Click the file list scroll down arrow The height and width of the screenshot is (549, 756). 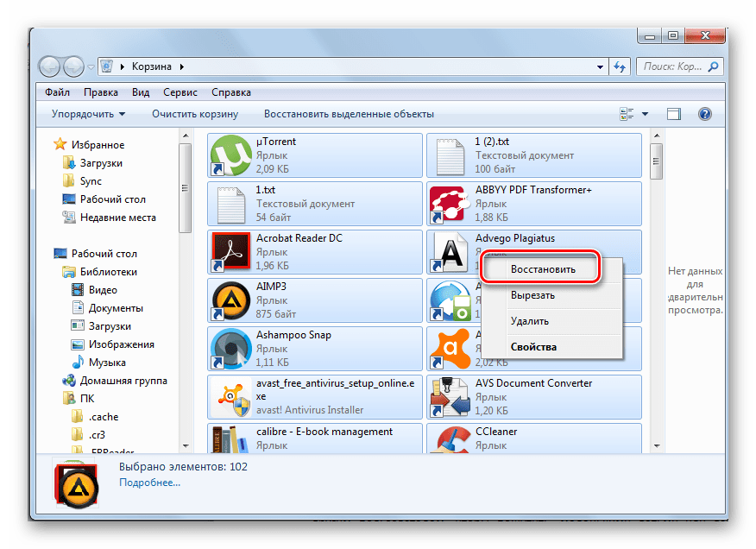tap(657, 446)
